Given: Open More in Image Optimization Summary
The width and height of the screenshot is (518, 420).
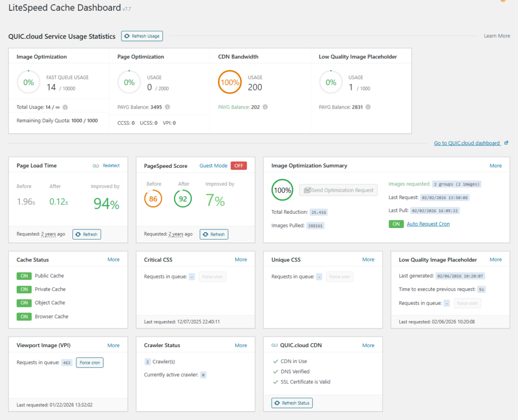Looking at the screenshot, I should point(496,166).
